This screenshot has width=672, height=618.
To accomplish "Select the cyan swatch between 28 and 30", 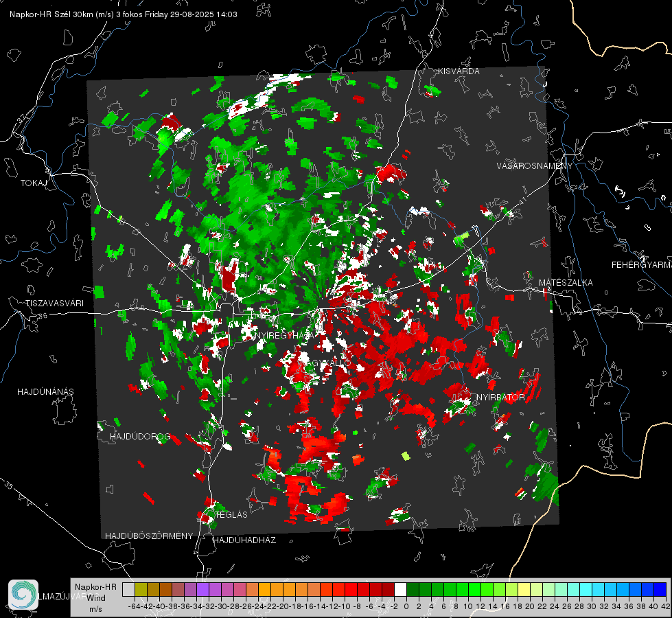I will [x=586, y=590].
